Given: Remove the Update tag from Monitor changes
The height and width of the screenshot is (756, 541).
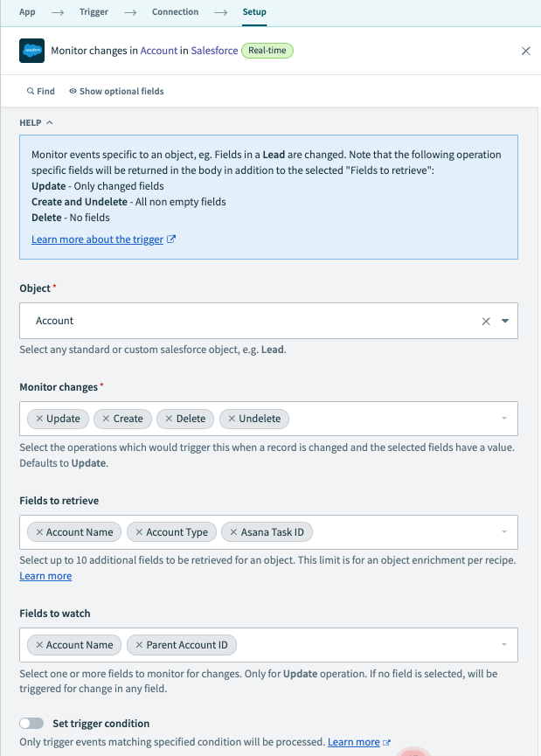Looking at the screenshot, I should 39,419.
